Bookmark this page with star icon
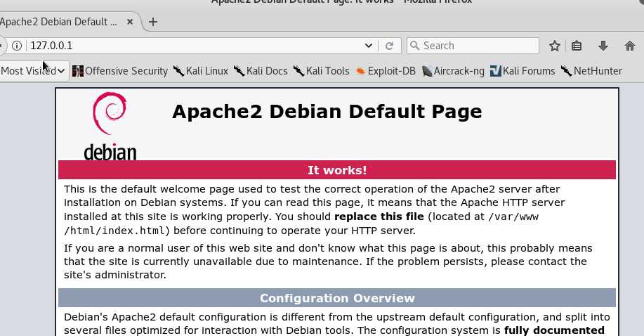644x336 pixels. (555, 46)
